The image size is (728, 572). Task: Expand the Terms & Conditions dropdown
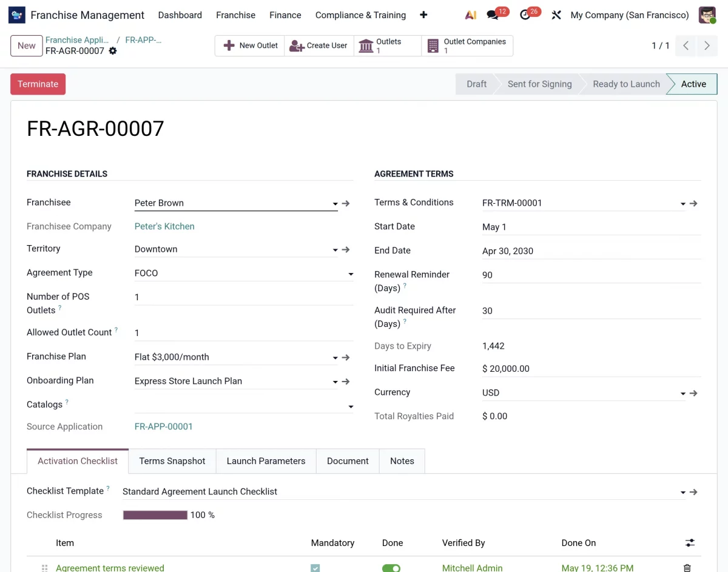(683, 204)
